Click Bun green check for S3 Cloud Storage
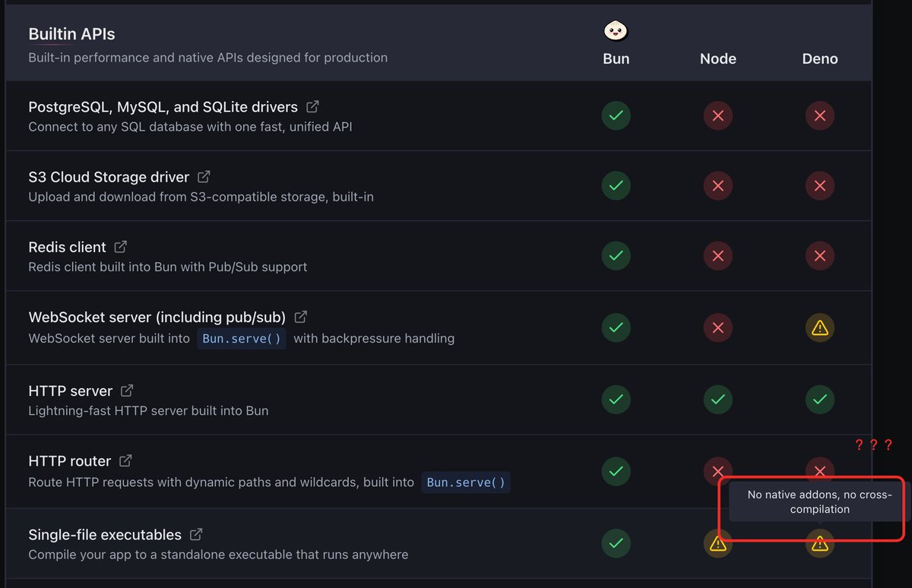912x588 pixels. click(x=616, y=185)
